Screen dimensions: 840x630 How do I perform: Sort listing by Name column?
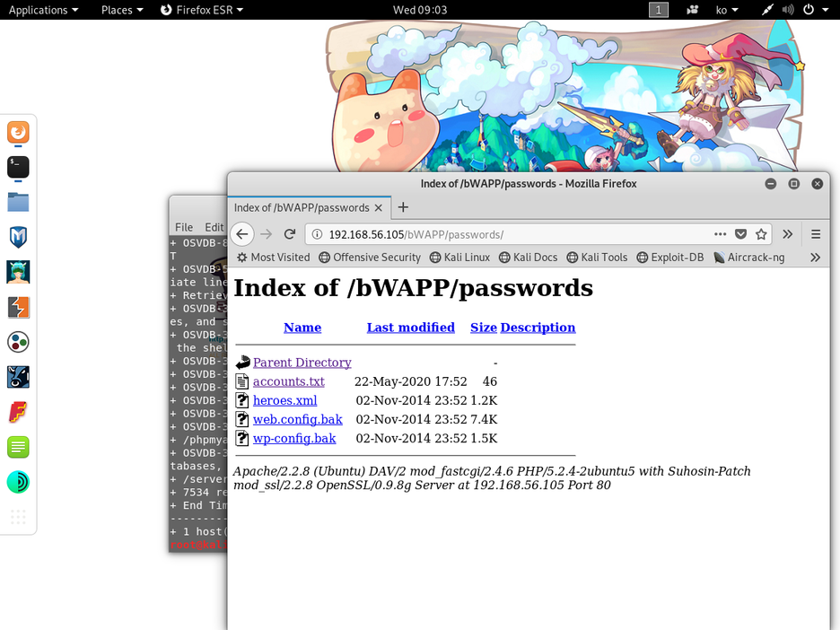[x=302, y=328]
